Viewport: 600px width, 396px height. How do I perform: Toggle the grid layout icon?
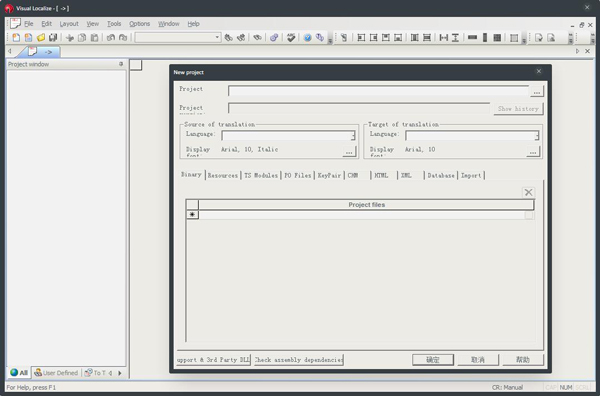tap(514, 37)
